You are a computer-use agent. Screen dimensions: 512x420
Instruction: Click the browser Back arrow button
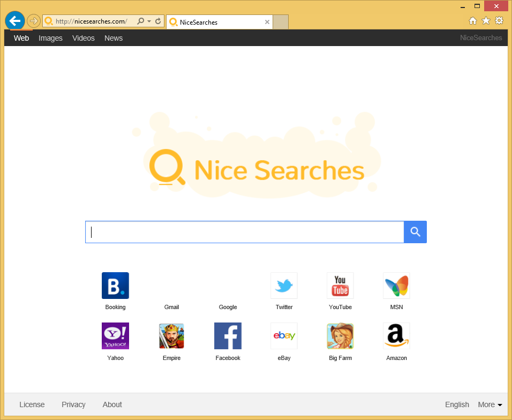click(x=14, y=21)
